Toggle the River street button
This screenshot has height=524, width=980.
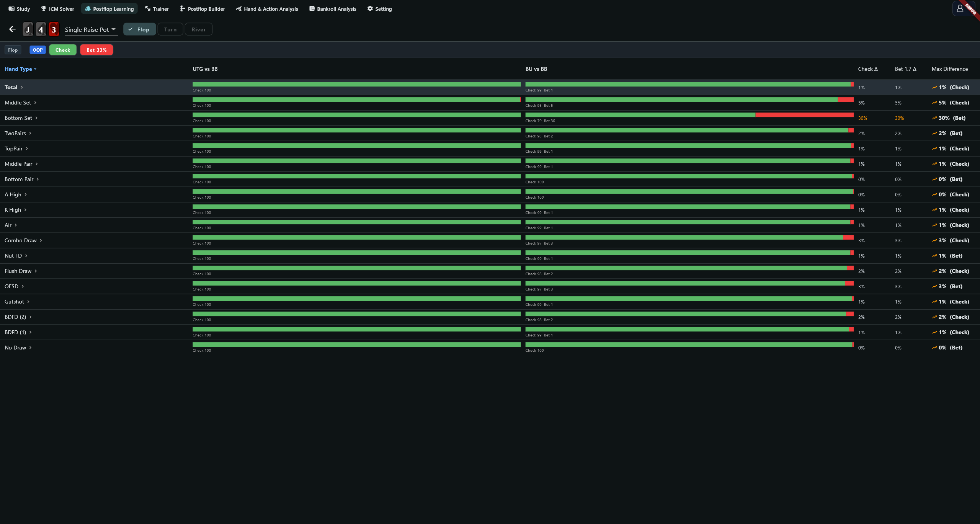coord(199,29)
